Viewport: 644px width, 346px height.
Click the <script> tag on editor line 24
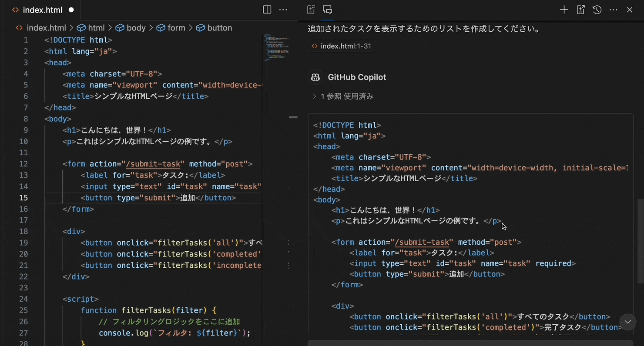click(x=80, y=299)
